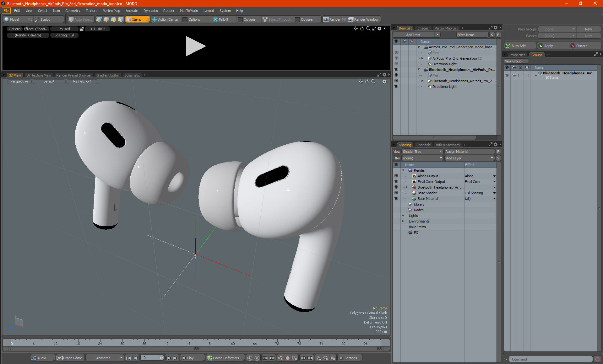Select Materials selection mode icon
This screenshot has width=603, height=364.
coord(121,19)
